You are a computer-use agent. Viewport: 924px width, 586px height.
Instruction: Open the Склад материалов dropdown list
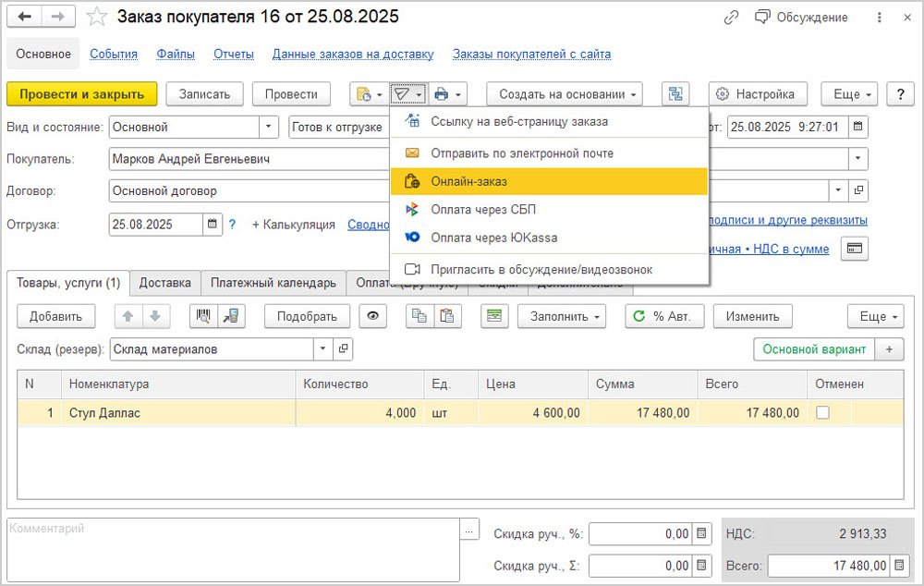point(322,348)
